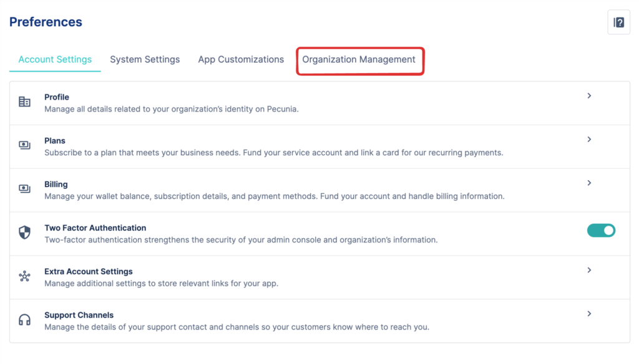Expand the Support Channels chevron
The image size is (639, 364).
[x=589, y=314]
